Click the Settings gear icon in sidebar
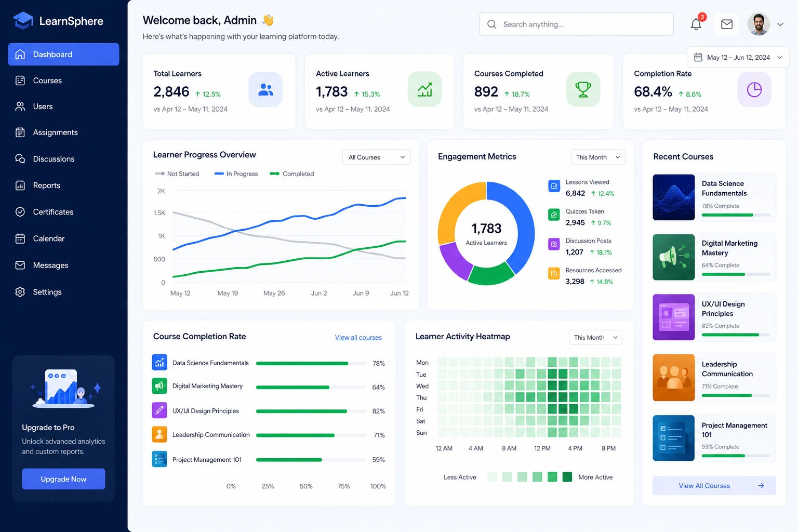The width and height of the screenshot is (798, 532). tap(20, 292)
